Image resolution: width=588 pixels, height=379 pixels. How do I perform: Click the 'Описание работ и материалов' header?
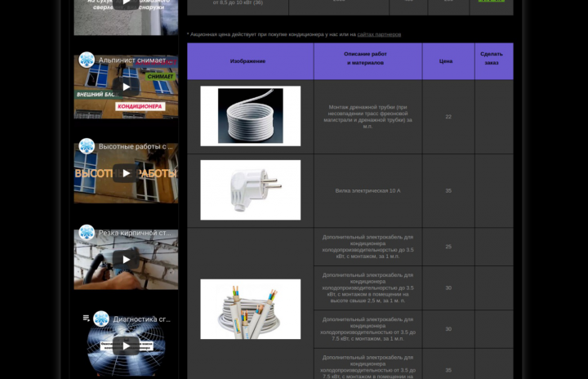tap(367, 61)
